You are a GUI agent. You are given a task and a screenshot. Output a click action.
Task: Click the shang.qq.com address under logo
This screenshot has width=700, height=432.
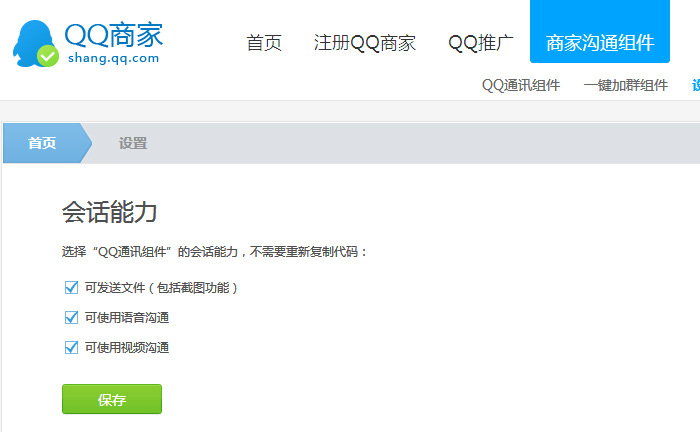pos(111,58)
